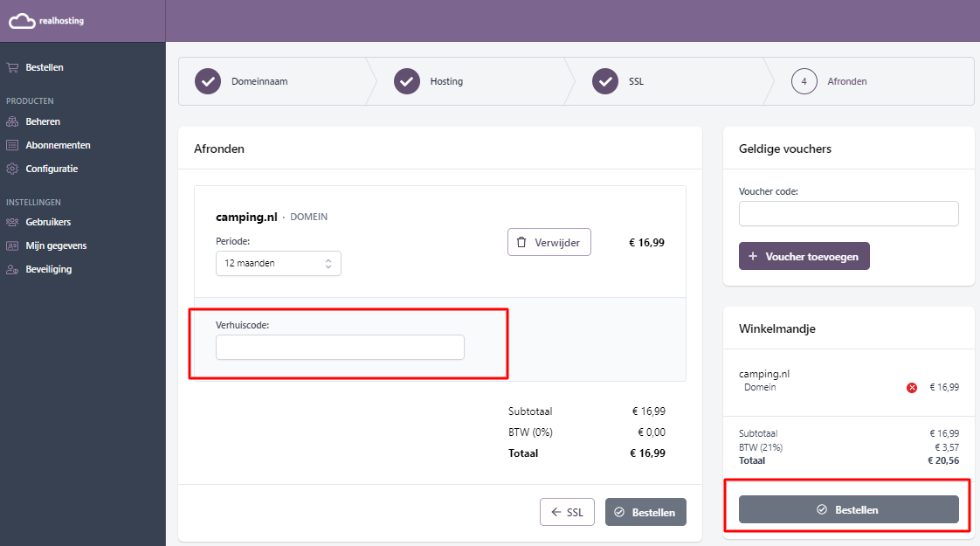Click the step 4 number circle

(804, 81)
